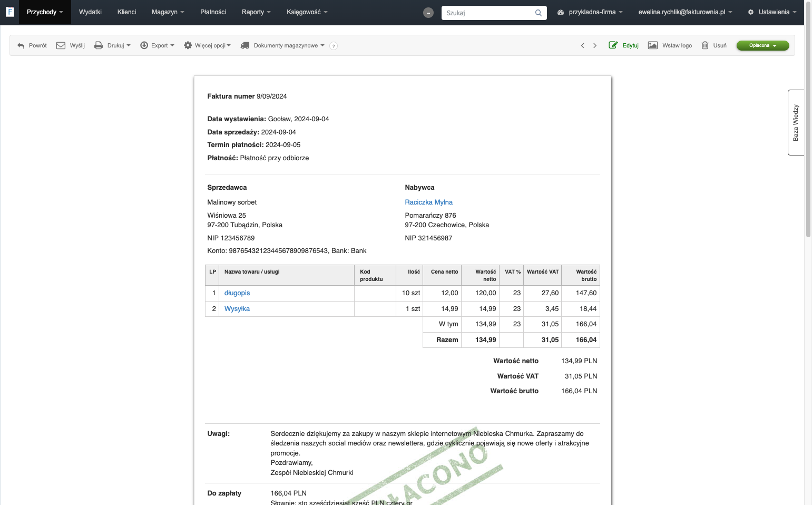Go to previous invoice arrow

(582, 46)
